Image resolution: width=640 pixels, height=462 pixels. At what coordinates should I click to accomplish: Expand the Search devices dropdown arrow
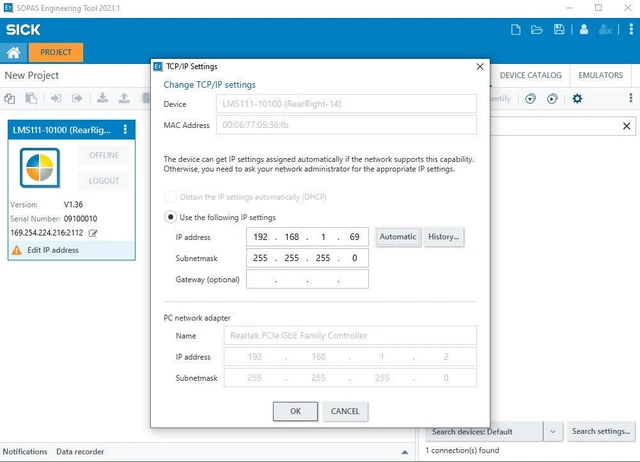(x=554, y=431)
